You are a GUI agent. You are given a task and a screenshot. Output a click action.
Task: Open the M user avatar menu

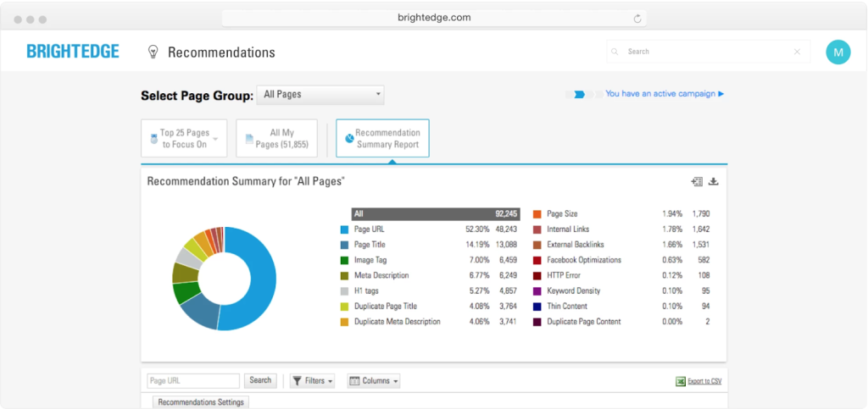coord(838,52)
